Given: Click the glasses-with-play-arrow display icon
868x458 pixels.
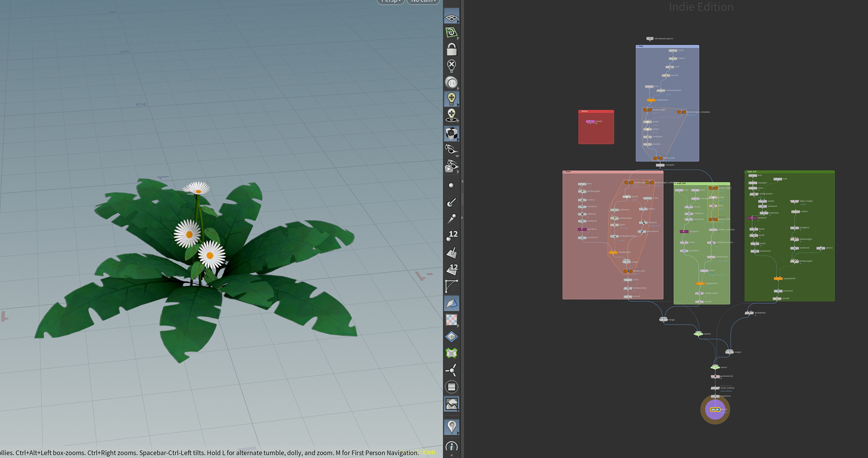Looking at the screenshot, I should coord(452,166).
